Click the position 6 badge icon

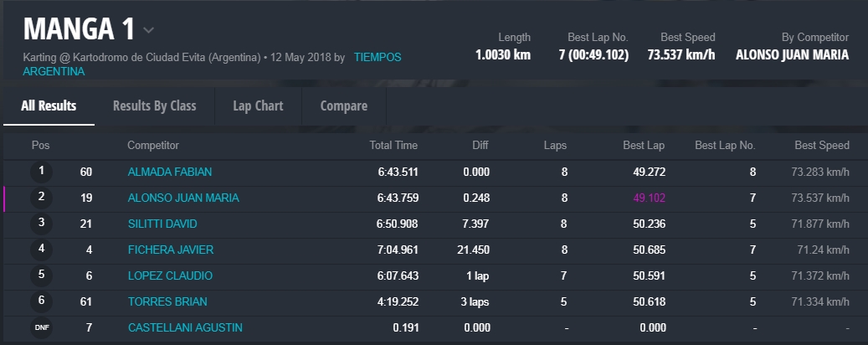pyautogui.click(x=41, y=301)
